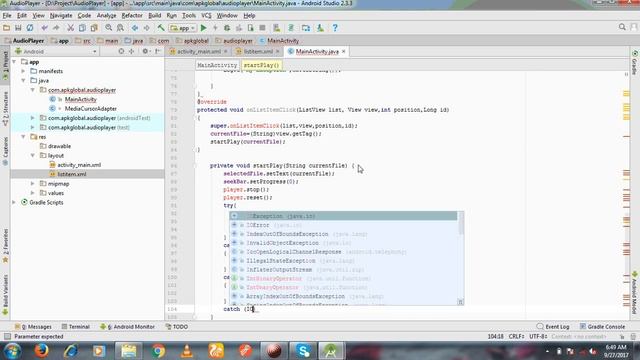This screenshot has width=640, height=360.
Task: Open the run configuration 'app' dropdown
Action: click(183, 28)
